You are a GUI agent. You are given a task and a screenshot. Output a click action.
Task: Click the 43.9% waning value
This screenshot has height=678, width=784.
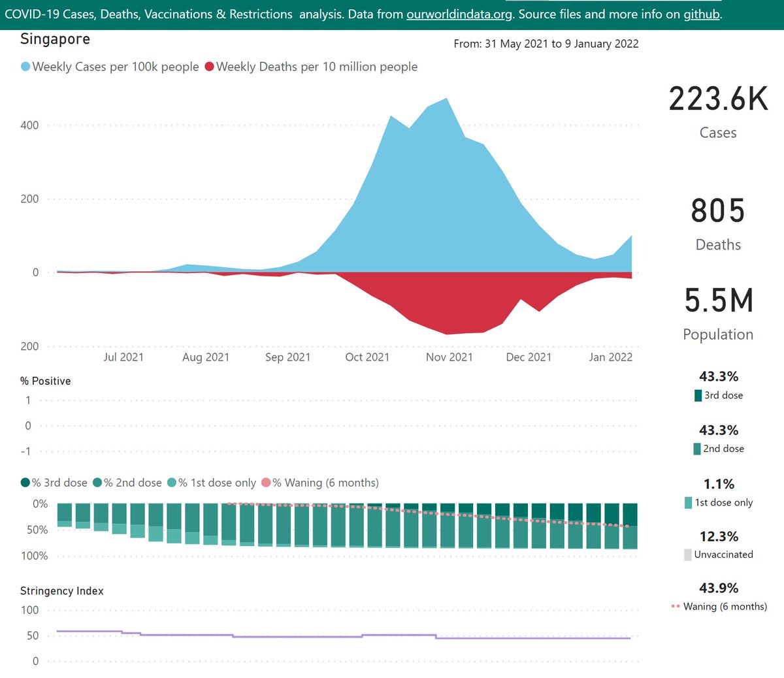[719, 588]
